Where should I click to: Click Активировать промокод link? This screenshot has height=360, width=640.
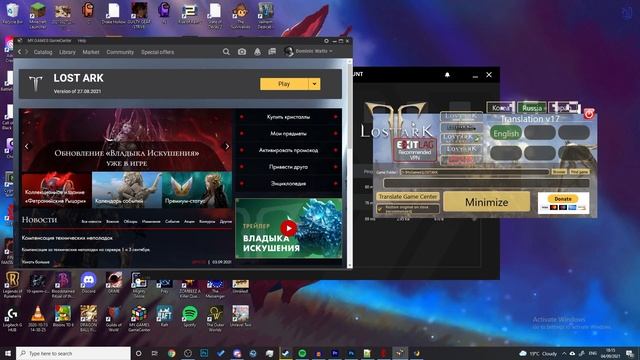(288, 150)
